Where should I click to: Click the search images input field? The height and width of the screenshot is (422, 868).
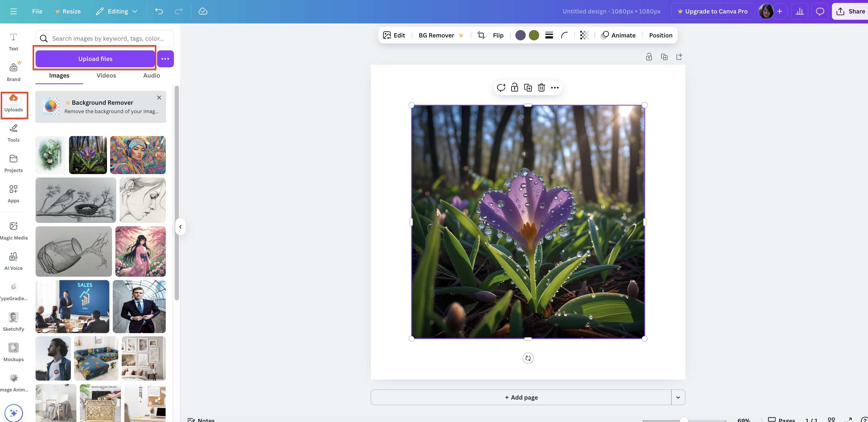pos(108,39)
